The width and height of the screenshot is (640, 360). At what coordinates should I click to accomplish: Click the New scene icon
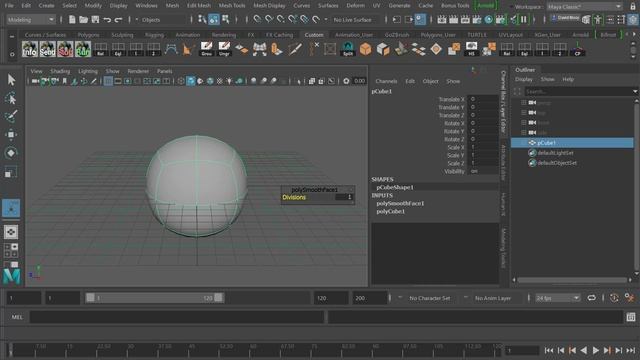tap(72, 20)
